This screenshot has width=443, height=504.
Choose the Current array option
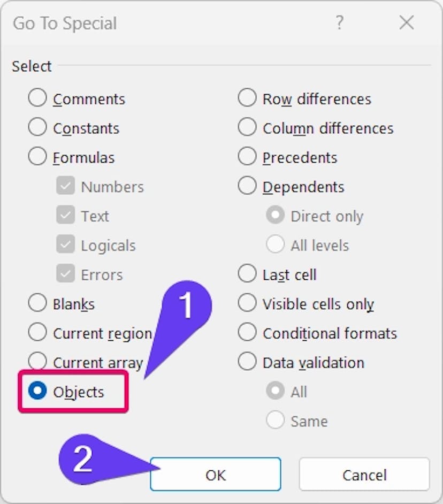coord(37,362)
